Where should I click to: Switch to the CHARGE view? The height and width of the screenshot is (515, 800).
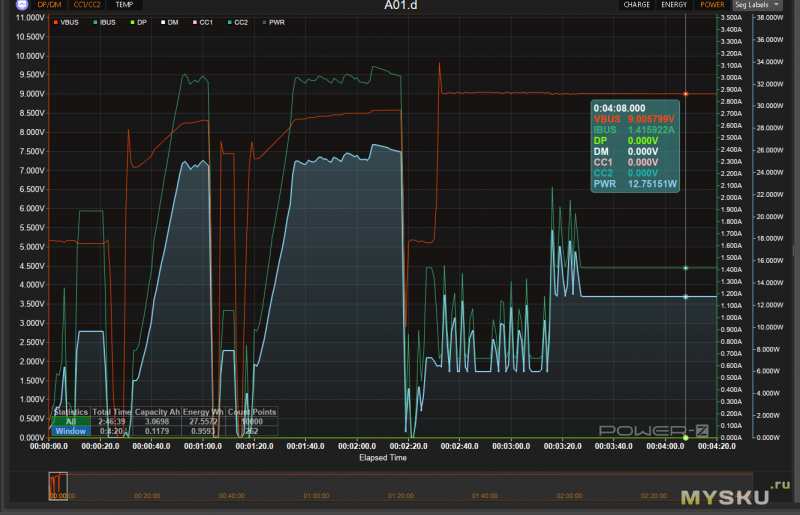click(637, 5)
